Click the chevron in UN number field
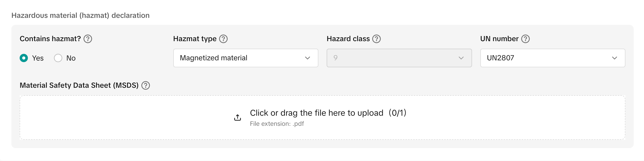 (x=615, y=58)
